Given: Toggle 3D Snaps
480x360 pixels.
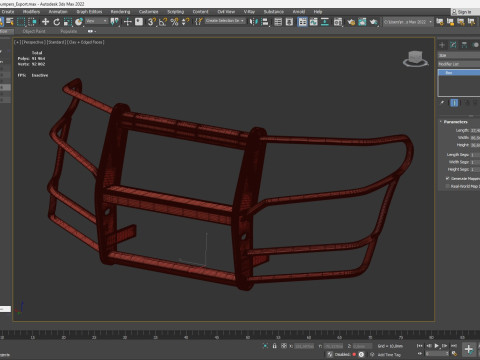Looking at the screenshot, I should coord(152,22).
